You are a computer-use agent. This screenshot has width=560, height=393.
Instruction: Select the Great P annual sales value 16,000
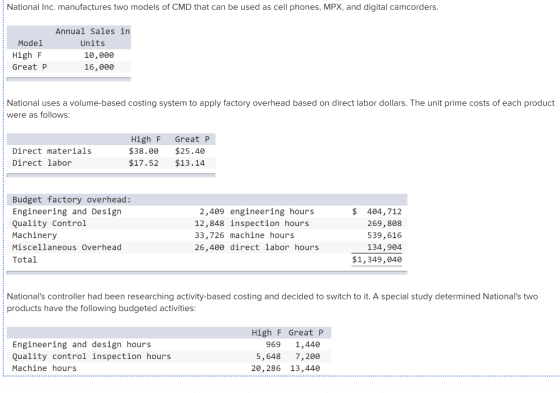tap(99, 67)
